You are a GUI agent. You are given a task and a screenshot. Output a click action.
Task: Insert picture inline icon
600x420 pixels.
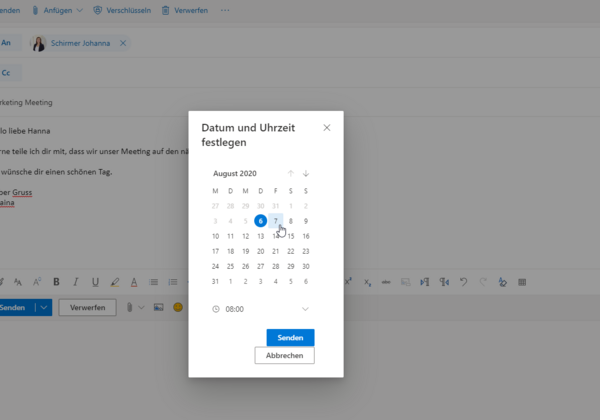point(158,308)
